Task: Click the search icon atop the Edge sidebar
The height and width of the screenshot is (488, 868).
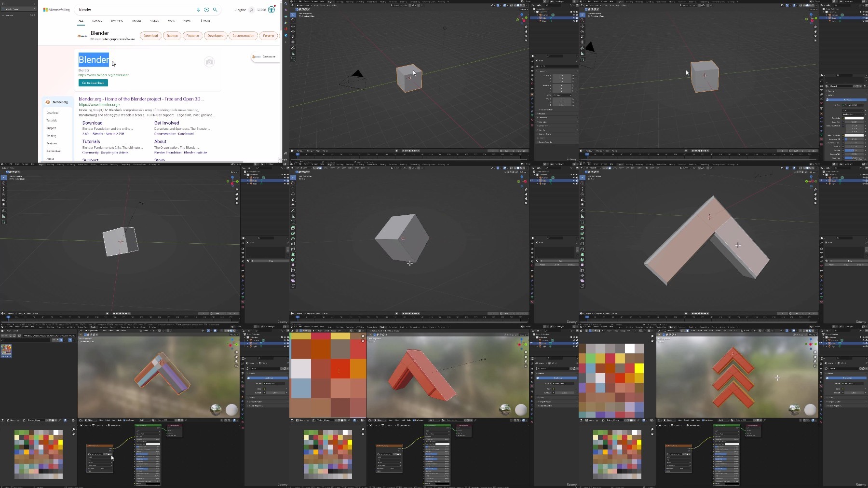Action: [286, 4]
